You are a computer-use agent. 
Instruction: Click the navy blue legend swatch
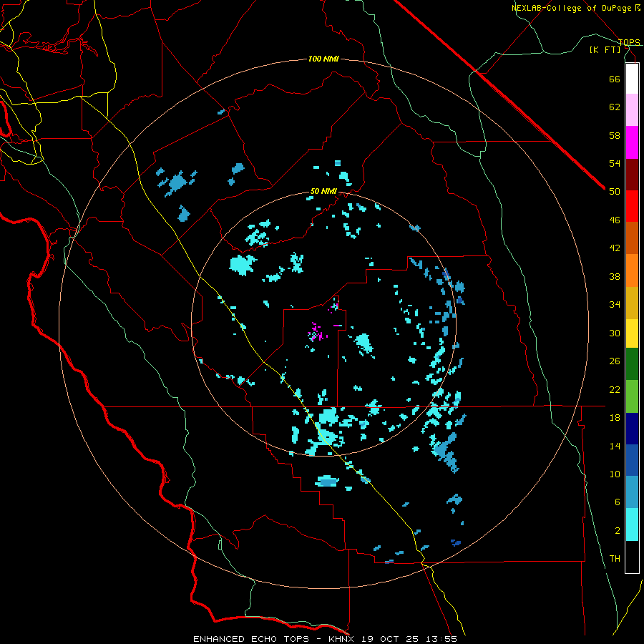[632, 429]
